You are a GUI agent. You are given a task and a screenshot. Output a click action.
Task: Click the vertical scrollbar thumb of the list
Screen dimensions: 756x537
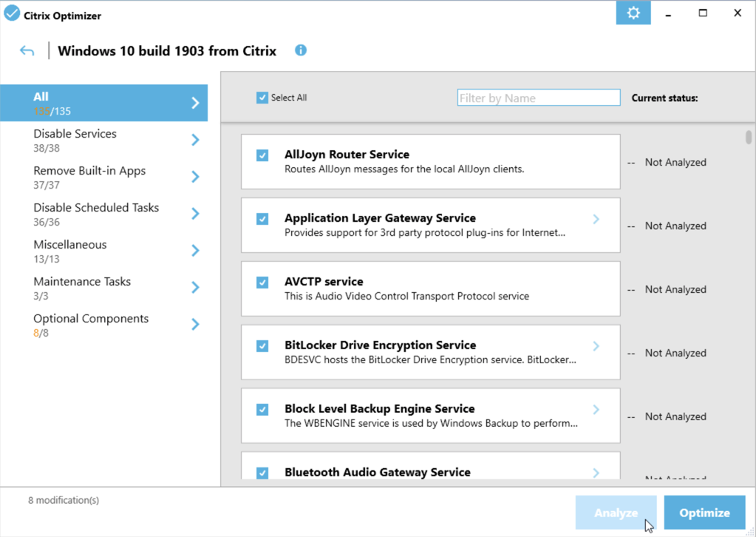click(749, 137)
